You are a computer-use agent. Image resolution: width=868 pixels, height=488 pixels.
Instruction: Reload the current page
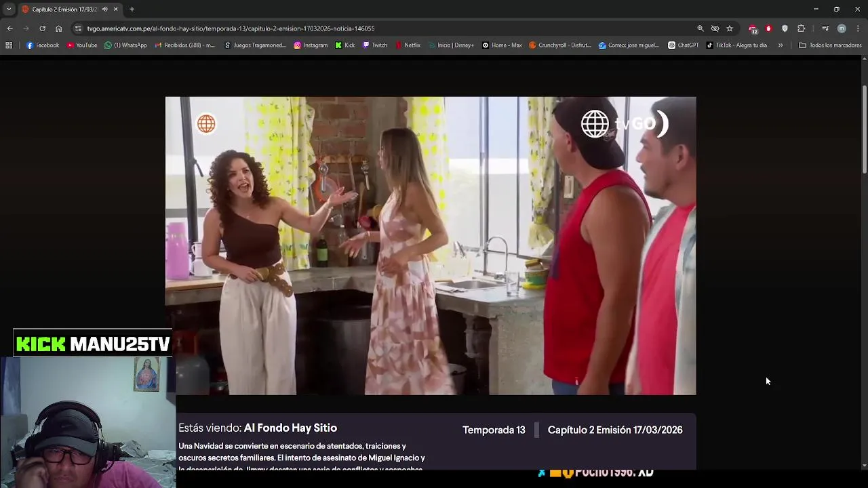42,28
